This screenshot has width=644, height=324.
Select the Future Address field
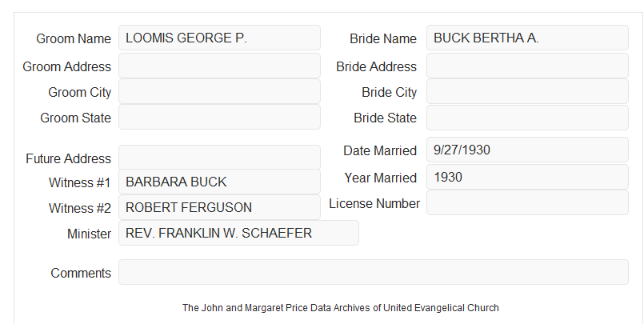pos(219,158)
